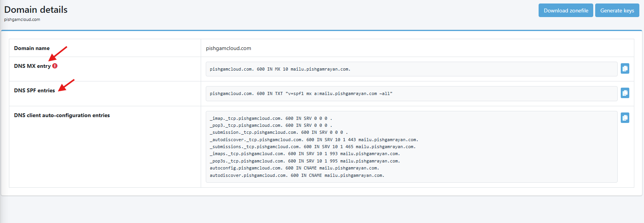The width and height of the screenshot is (644, 223).
Task: Click the _imap._tcp SRV record line
Action: [x=271, y=118]
